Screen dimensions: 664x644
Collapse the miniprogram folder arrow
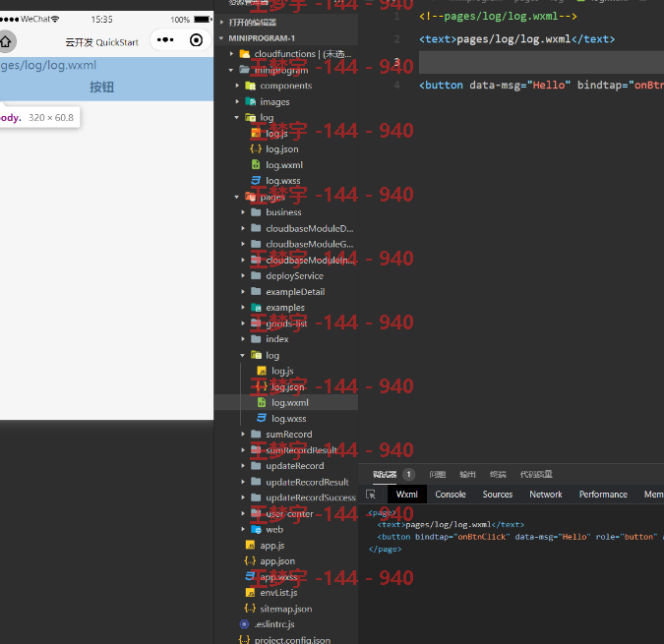point(231,70)
